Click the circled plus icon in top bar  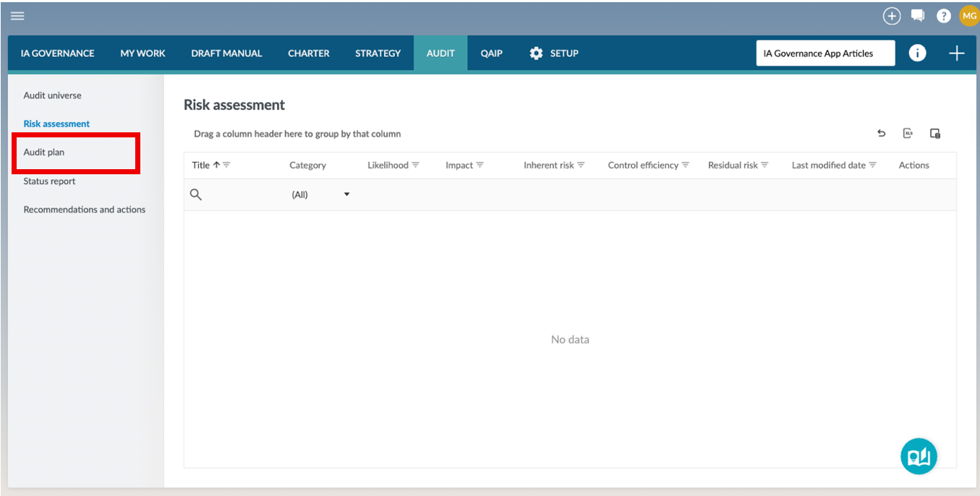892,16
